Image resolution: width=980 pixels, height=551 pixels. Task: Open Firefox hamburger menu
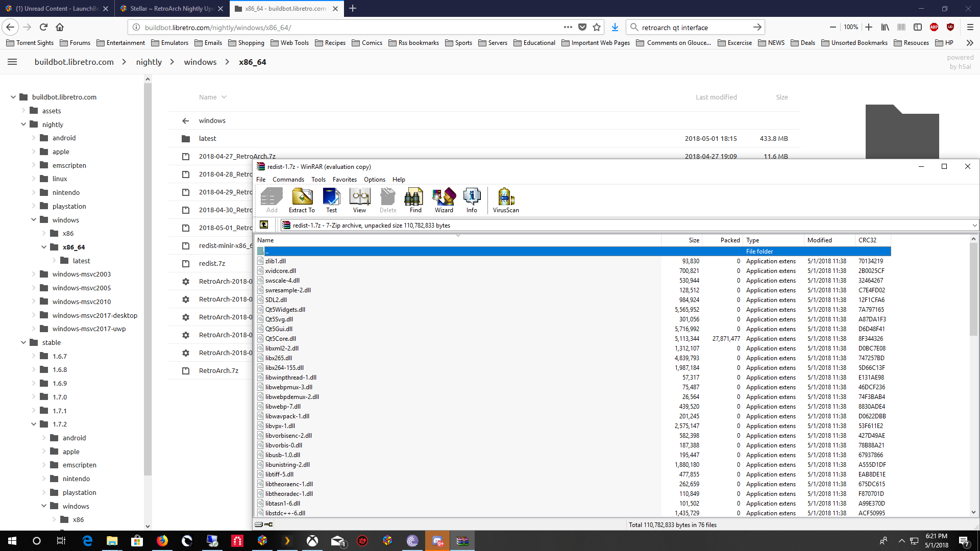(x=970, y=27)
